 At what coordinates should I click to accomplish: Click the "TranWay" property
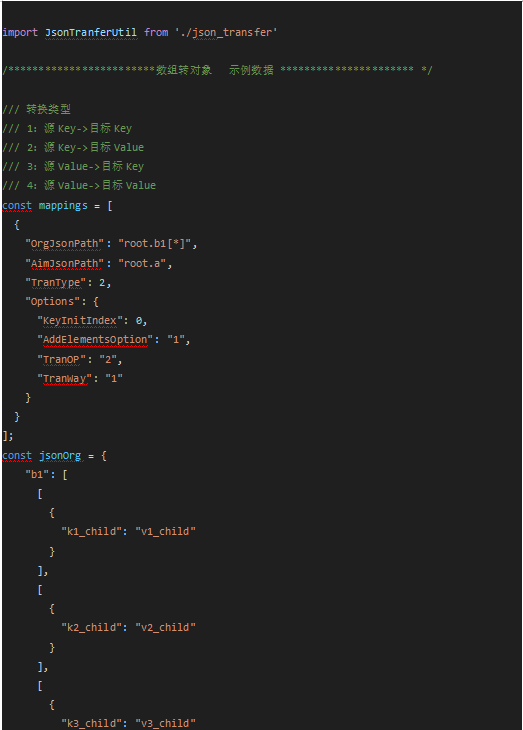point(65,379)
